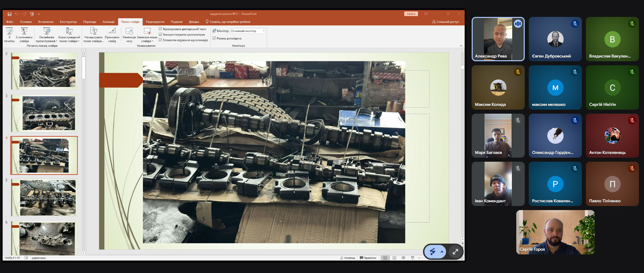Expand the shared screen to fullscreen
The image size is (644, 273).
coord(455,252)
